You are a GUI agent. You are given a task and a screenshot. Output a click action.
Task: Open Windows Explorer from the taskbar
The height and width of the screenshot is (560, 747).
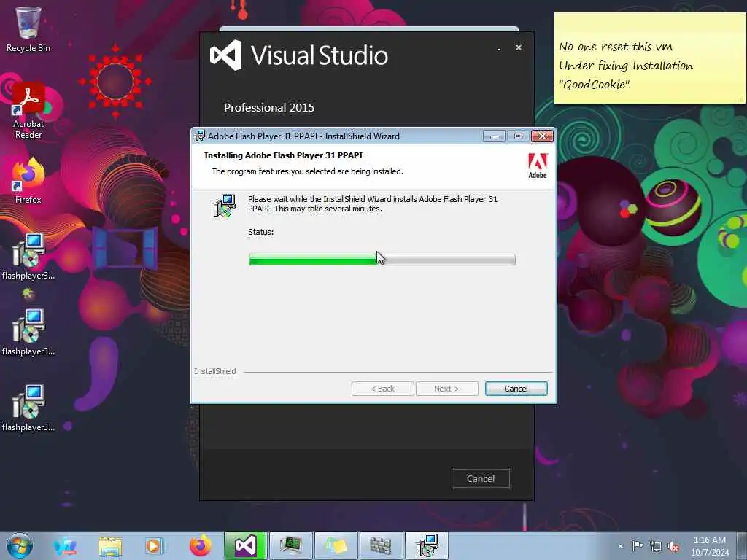click(110, 546)
